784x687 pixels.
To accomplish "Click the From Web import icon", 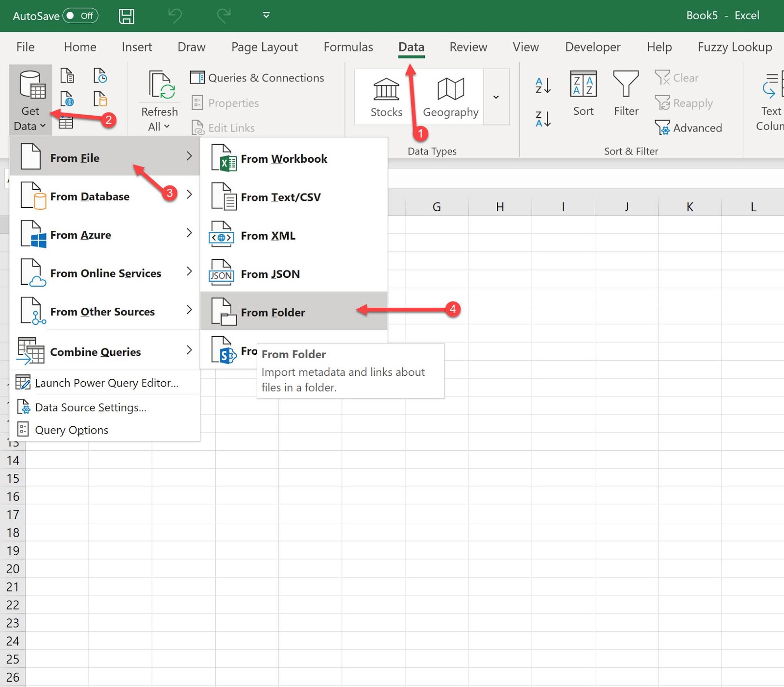I will coord(67,98).
